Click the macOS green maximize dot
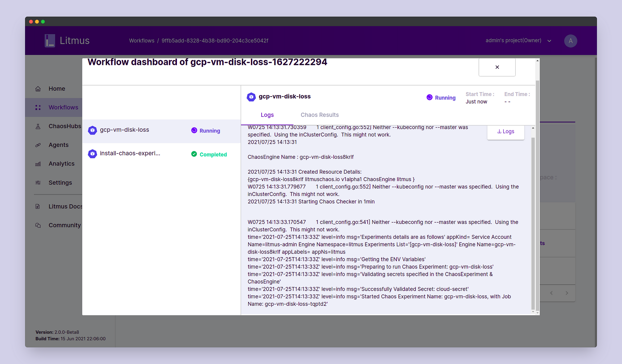Viewport: 622px width, 364px height. (43, 22)
